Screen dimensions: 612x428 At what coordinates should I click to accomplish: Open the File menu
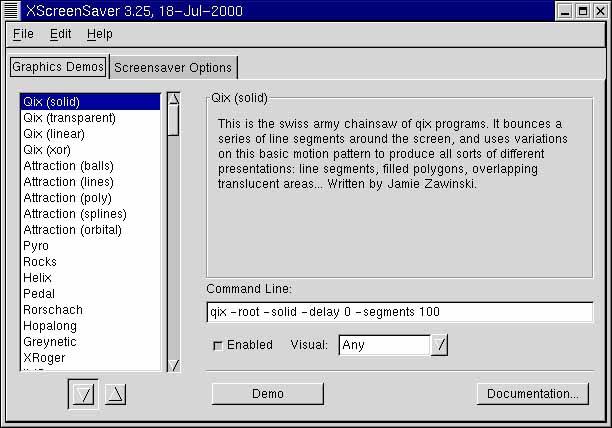tap(23, 34)
